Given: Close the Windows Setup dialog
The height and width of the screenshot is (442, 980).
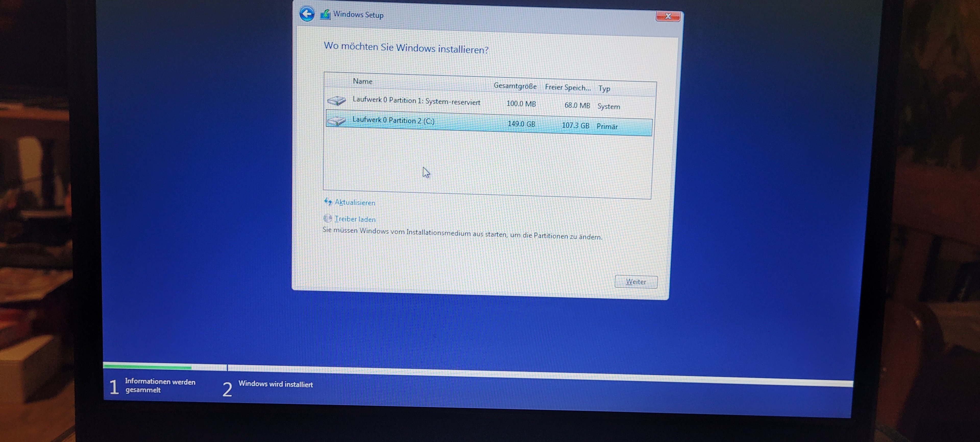Looking at the screenshot, I should [x=668, y=16].
